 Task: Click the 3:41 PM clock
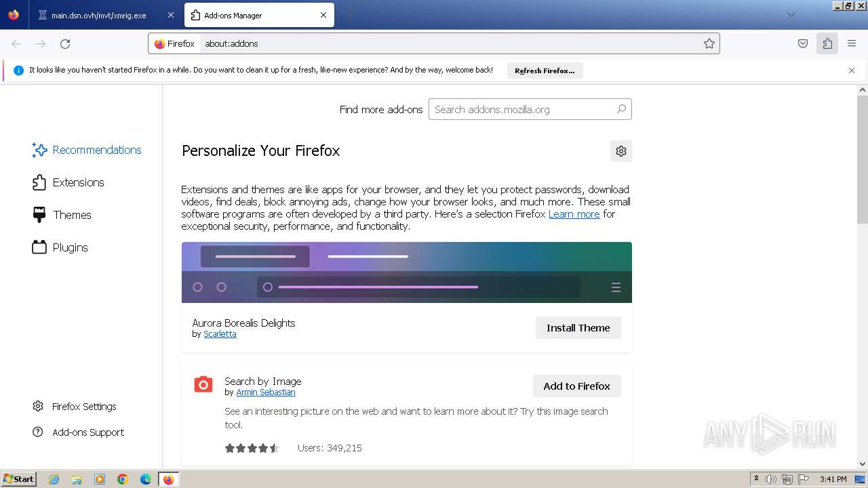[x=833, y=479]
